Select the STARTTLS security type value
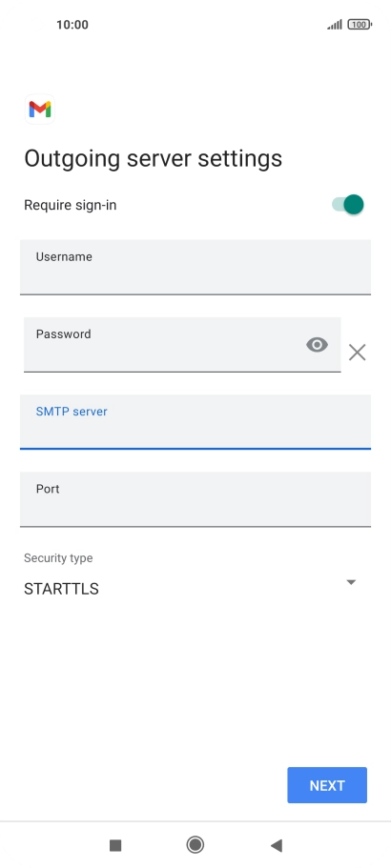 tap(61, 589)
